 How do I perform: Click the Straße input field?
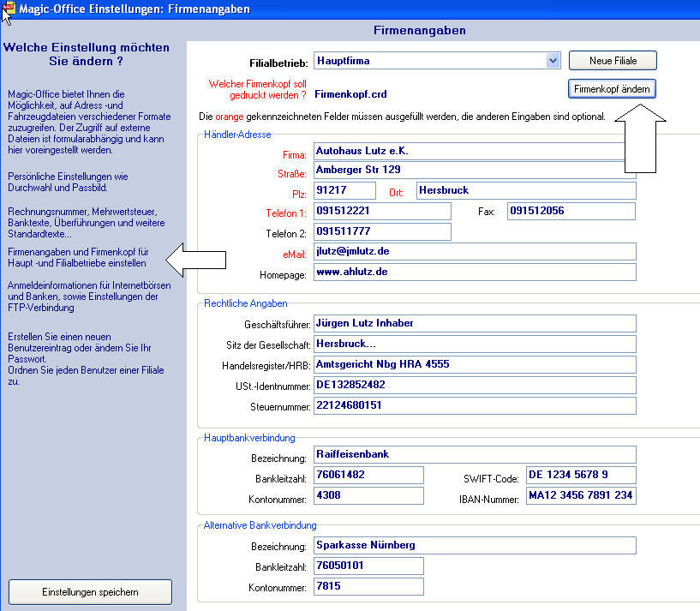(x=475, y=170)
